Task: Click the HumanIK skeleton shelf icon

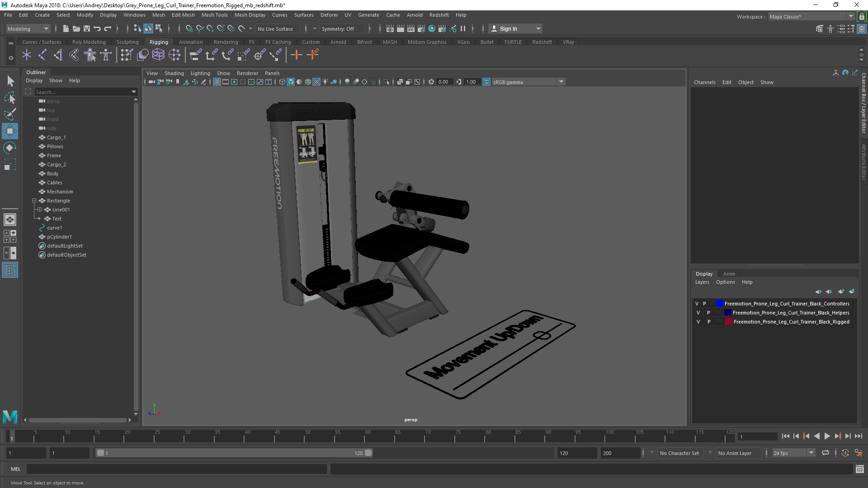Action: 106,55
